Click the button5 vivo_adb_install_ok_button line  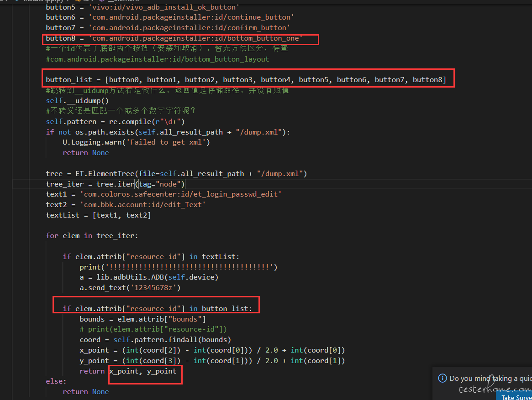142,7
